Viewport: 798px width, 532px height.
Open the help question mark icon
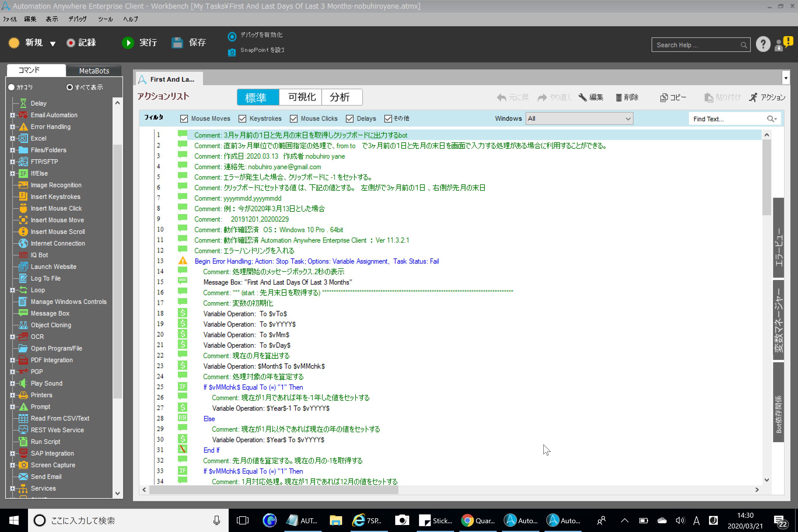pos(763,44)
